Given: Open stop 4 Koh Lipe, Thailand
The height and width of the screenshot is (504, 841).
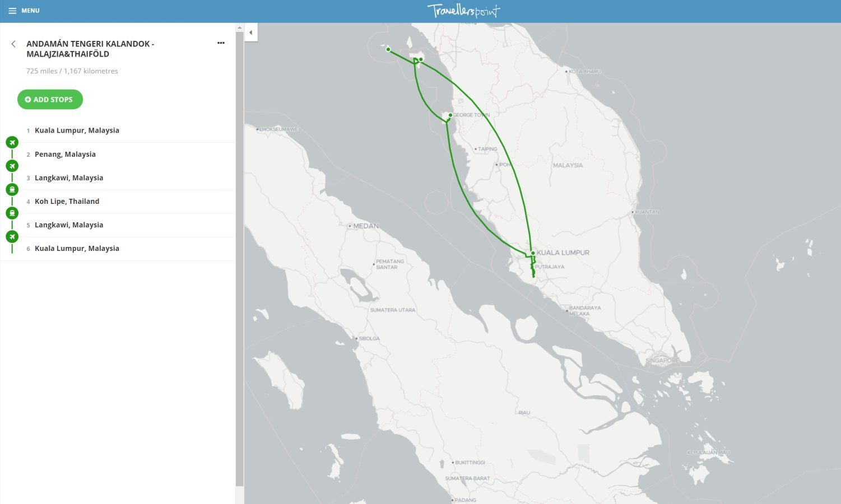Looking at the screenshot, I should (x=67, y=201).
